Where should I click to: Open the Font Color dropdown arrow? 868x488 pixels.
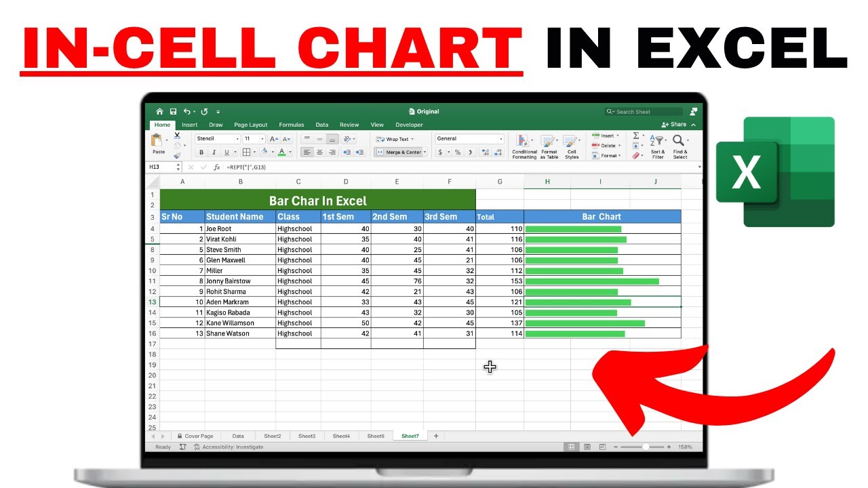click(x=290, y=152)
